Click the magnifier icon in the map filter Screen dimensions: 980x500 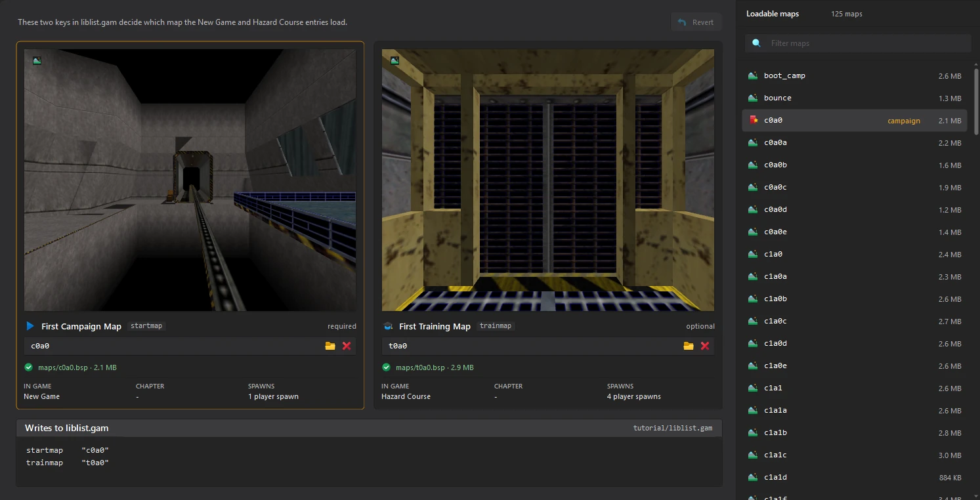point(757,43)
